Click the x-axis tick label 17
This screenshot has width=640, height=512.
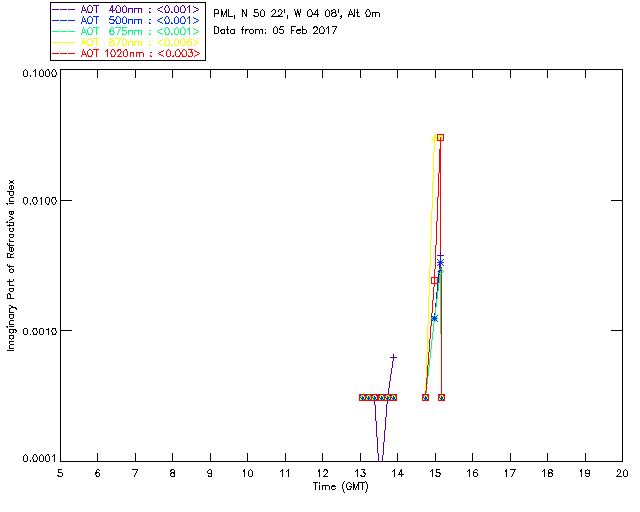[510, 473]
